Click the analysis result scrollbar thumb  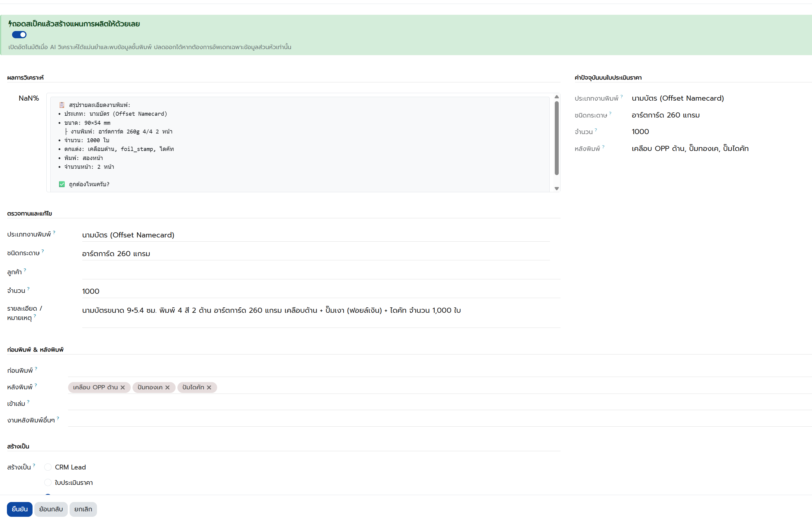tap(556, 138)
